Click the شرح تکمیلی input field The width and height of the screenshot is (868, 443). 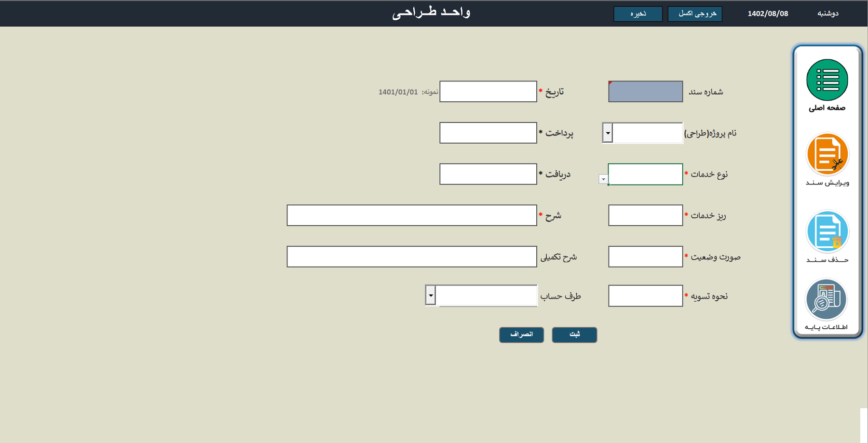pos(412,256)
